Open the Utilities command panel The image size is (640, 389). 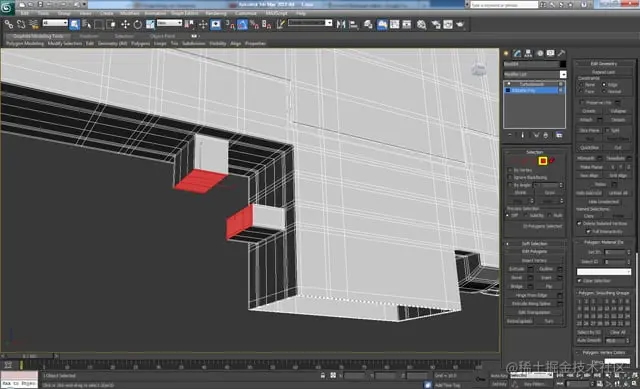coord(562,53)
